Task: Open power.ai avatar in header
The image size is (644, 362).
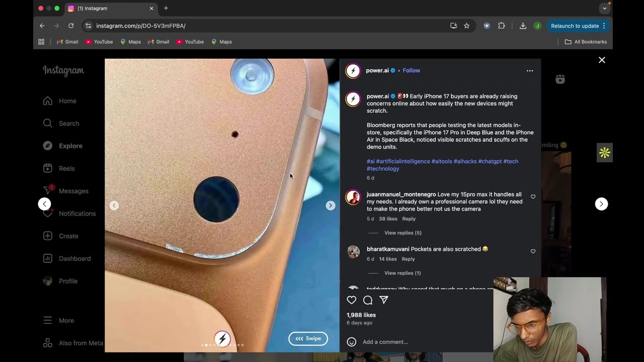Action: pyautogui.click(x=353, y=71)
